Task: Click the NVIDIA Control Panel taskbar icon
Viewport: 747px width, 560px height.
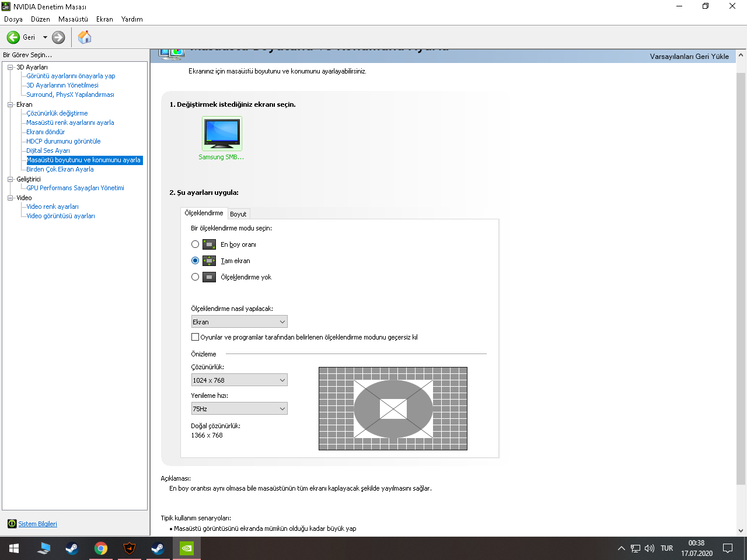Action: tap(187, 548)
